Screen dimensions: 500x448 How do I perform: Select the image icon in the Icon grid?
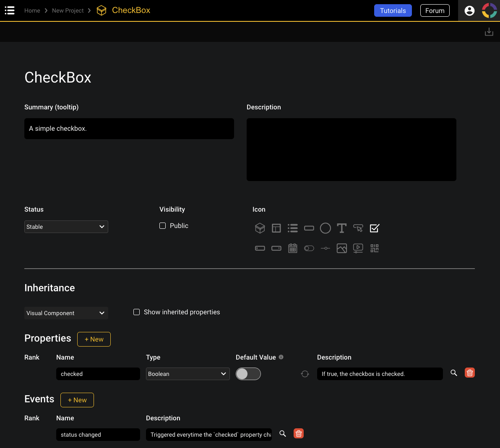click(341, 248)
